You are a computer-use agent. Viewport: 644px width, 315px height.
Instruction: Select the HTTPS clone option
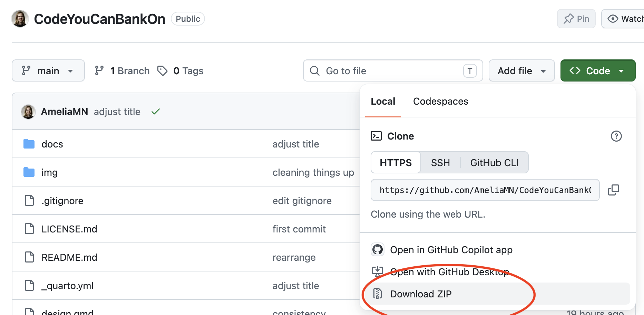point(396,162)
